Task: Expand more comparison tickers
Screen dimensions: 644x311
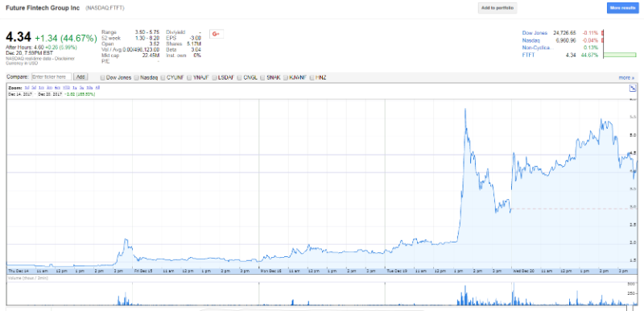Action: click(626, 77)
